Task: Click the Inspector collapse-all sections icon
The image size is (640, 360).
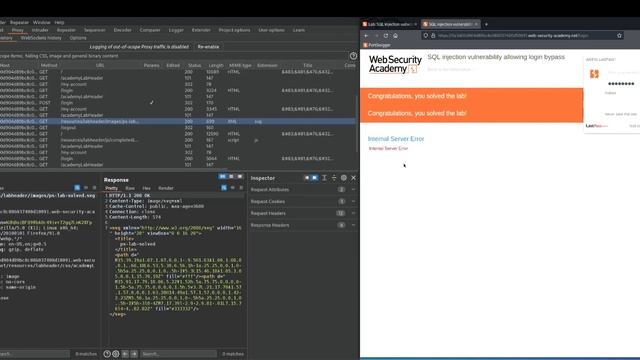Action: 334,178
